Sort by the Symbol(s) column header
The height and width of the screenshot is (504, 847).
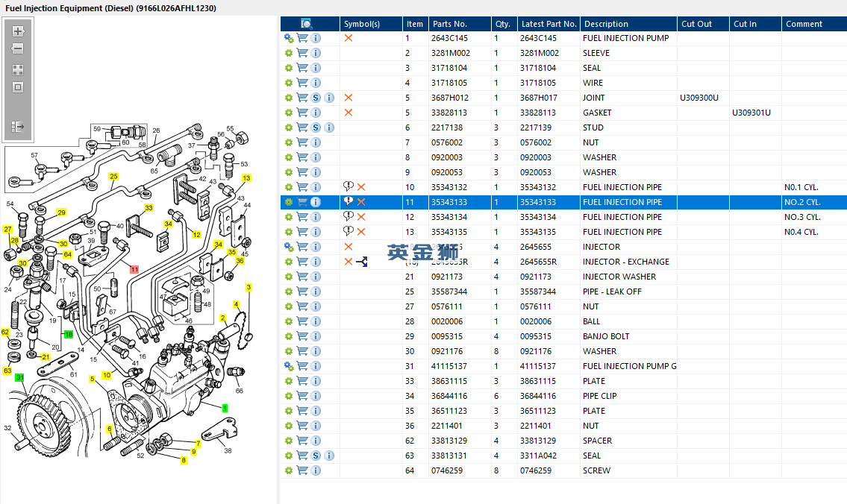click(371, 24)
